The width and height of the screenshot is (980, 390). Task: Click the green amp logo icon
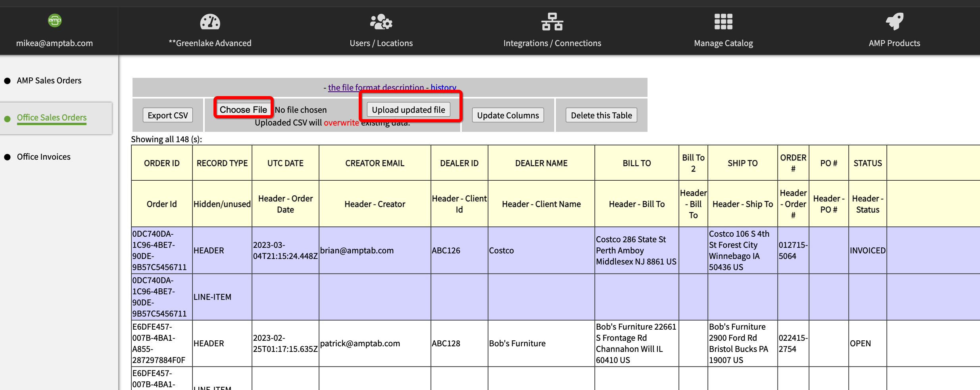[x=55, y=21]
